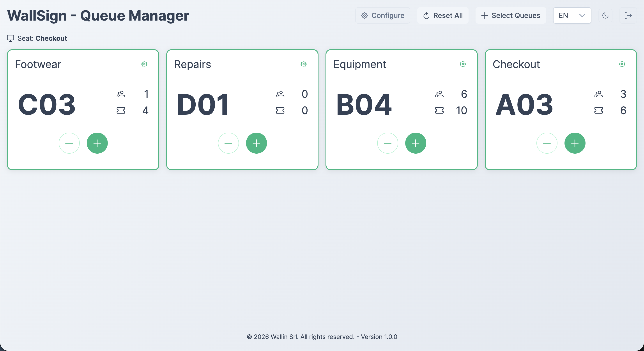Image resolution: width=644 pixels, height=351 pixels.
Task: Toggle dark mode moon icon
Action: click(x=605, y=16)
